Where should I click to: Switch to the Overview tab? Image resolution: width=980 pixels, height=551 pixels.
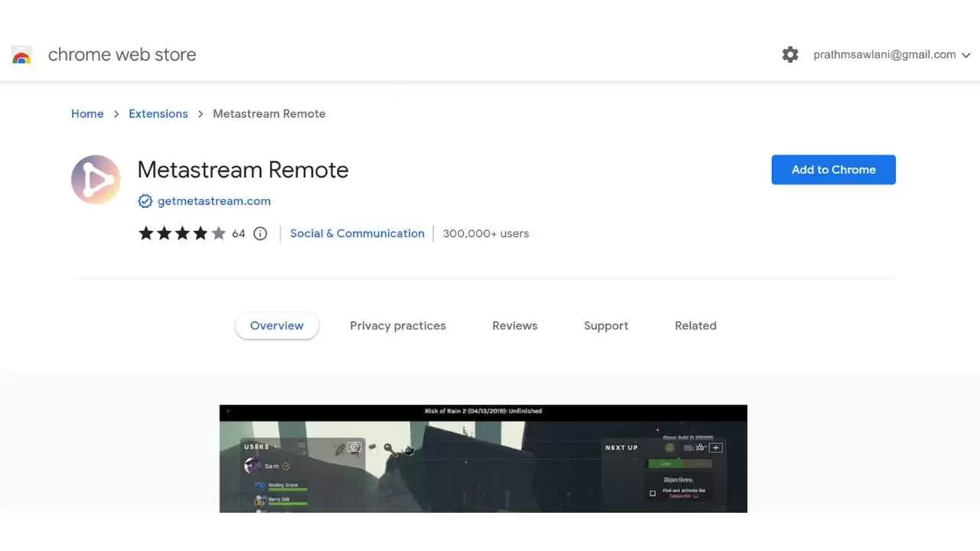point(276,325)
